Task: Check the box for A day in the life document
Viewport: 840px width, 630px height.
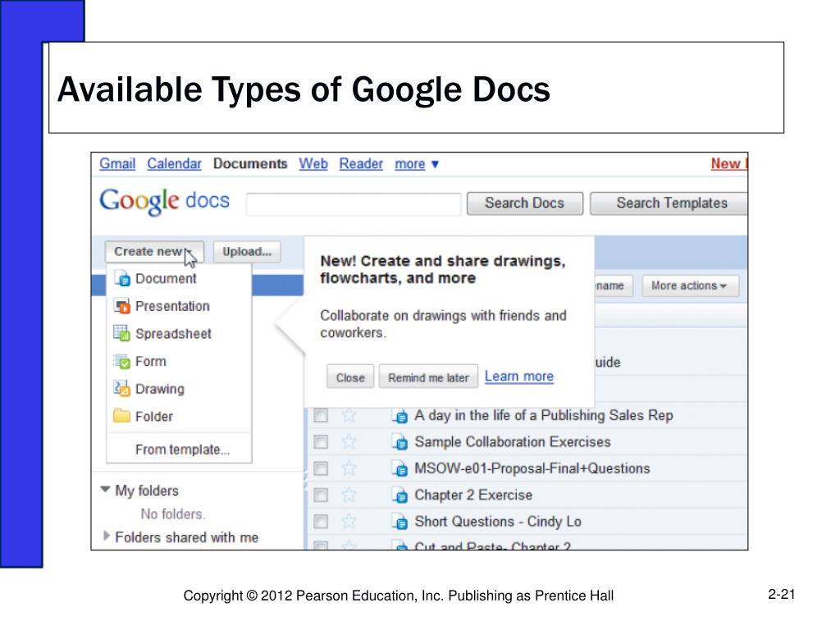Action: click(x=321, y=416)
